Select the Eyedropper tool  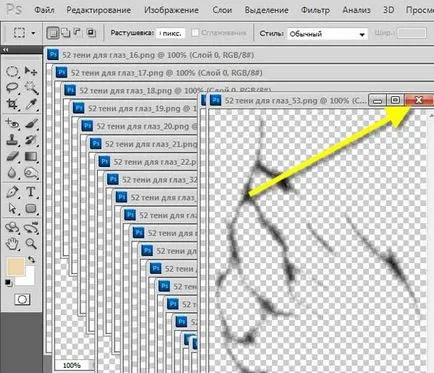coord(31,105)
